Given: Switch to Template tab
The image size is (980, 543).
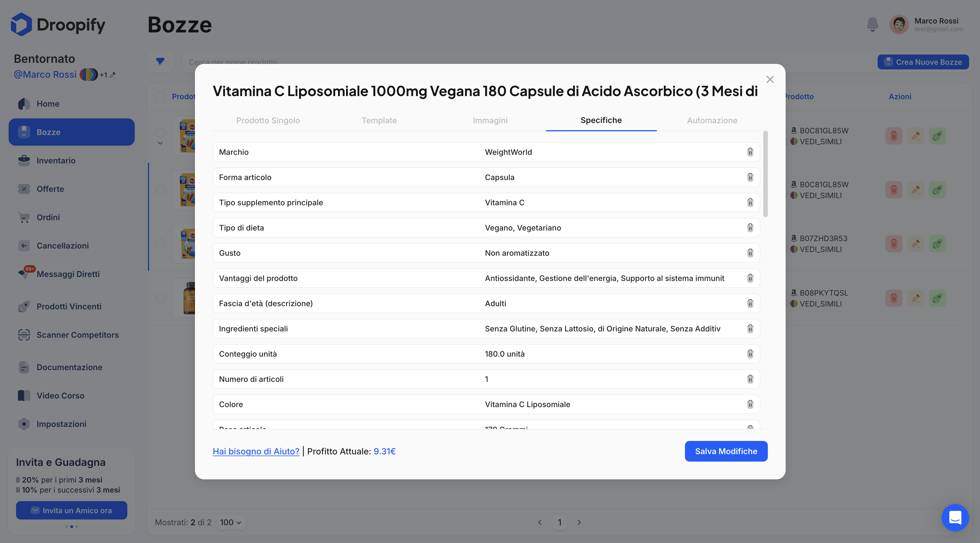Looking at the screenshot, I should [x=379, y=120].
